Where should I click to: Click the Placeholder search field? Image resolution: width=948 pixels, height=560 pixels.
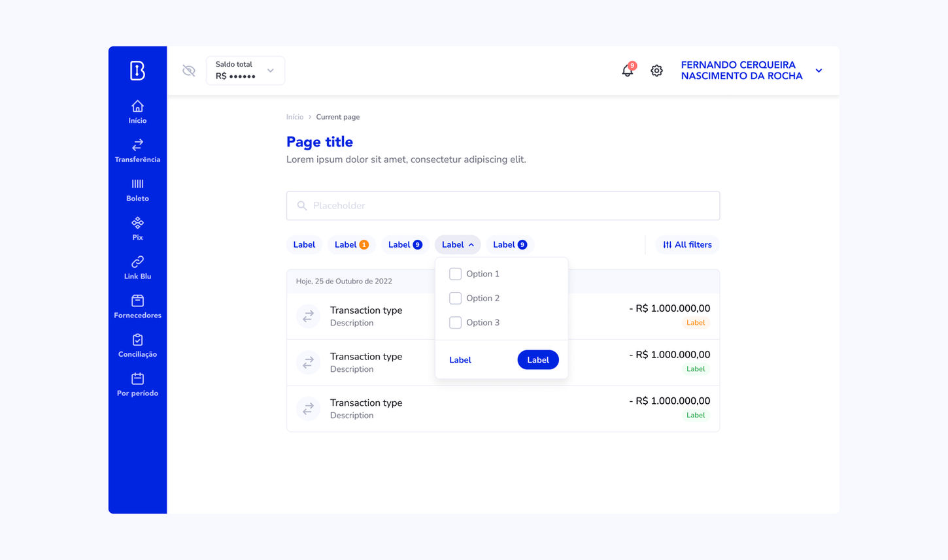(x=502, y=205)
